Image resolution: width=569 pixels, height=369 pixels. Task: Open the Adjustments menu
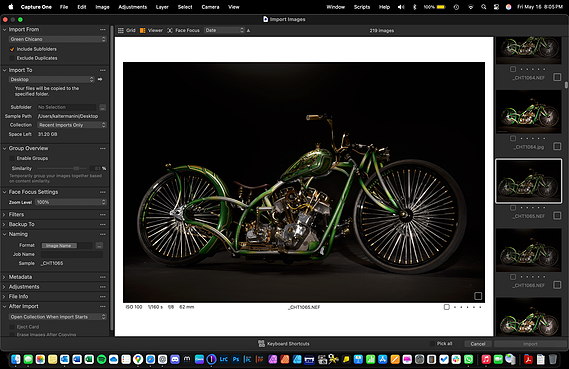[132, 7]
